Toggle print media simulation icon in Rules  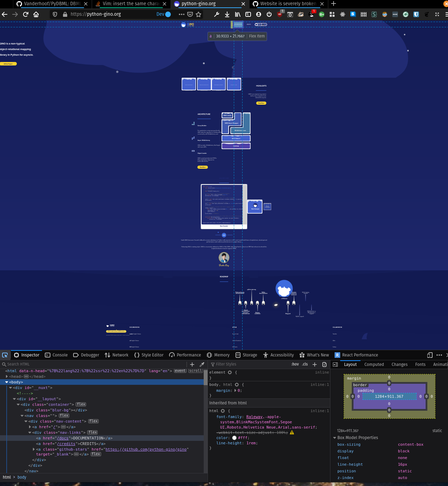[x=324, y=364]
